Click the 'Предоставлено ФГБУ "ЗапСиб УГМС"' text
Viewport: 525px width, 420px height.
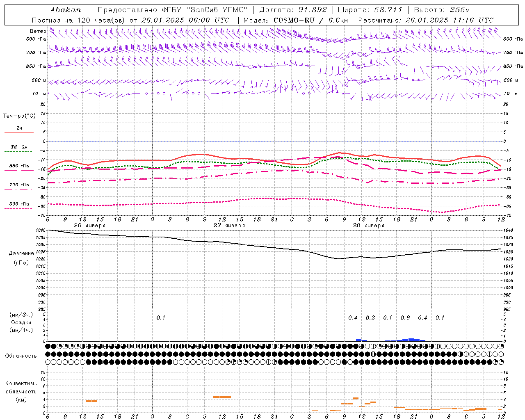[x=173, y=10]
